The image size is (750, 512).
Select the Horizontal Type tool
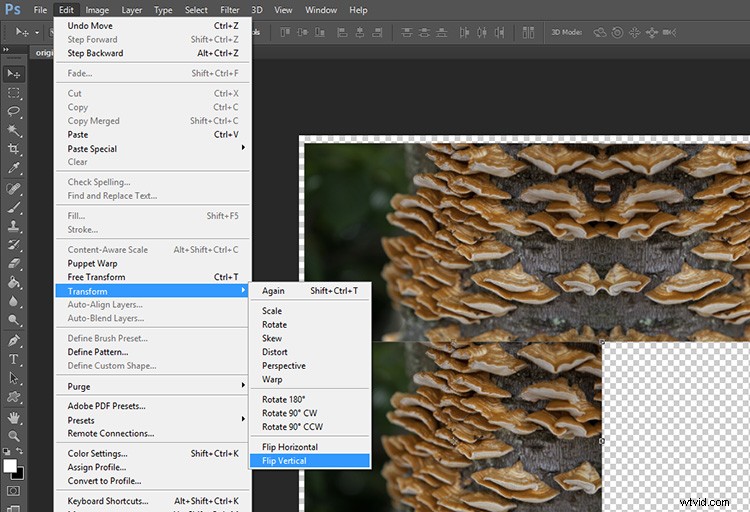(13, 359)
